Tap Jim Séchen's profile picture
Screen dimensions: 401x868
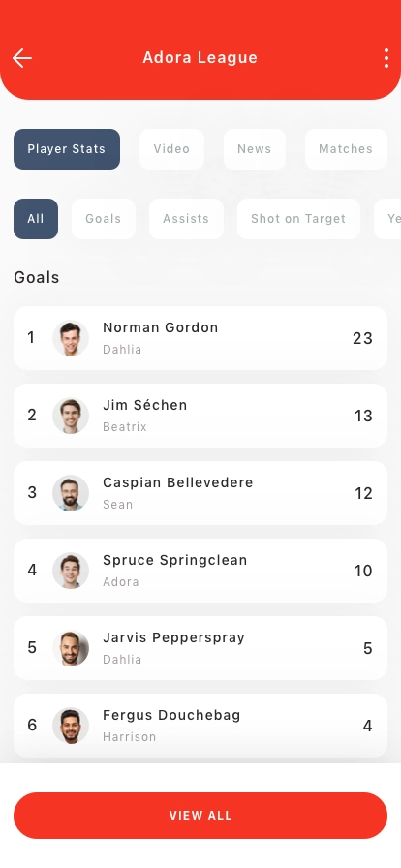tap(71, 416)
